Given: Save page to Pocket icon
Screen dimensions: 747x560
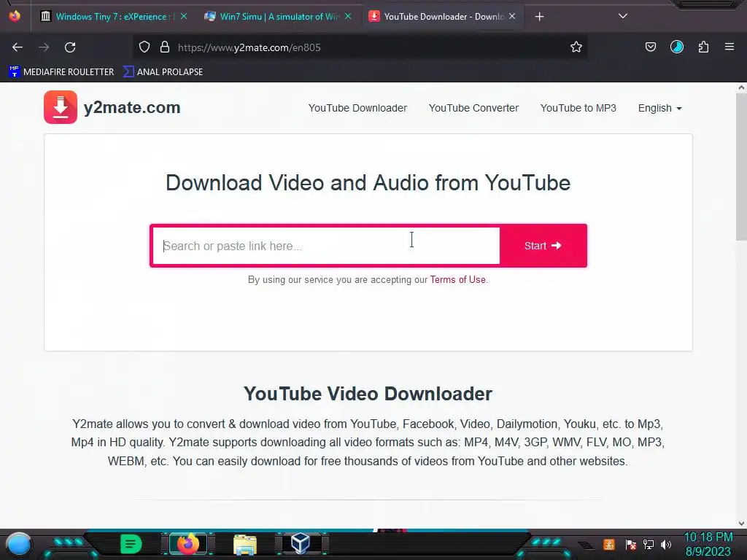Looking at the screenshot, I should (x=650, y=47).
